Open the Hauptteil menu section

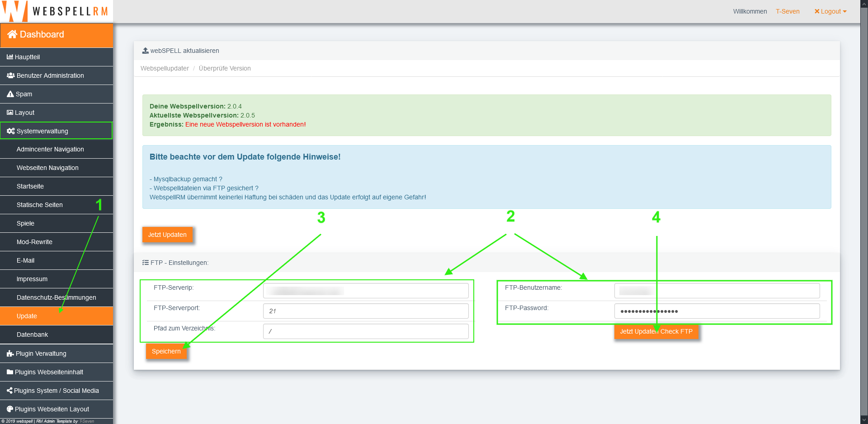click(57, 57)
